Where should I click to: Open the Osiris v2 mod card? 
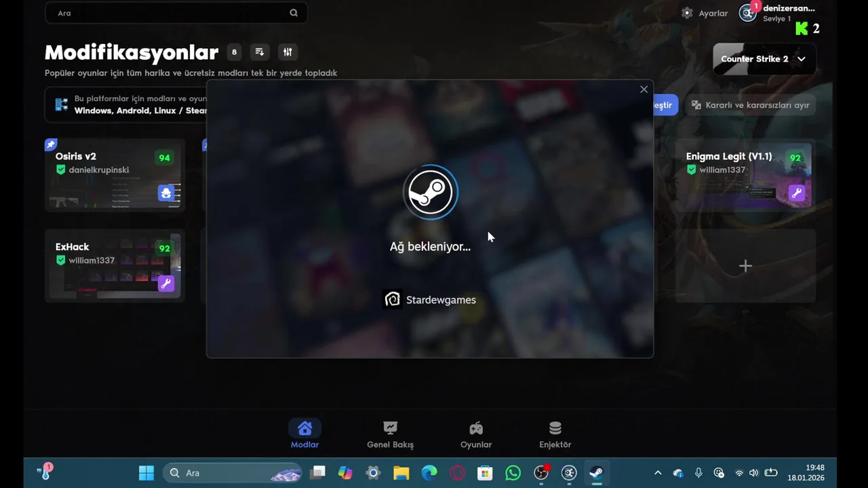pos(115,175)
